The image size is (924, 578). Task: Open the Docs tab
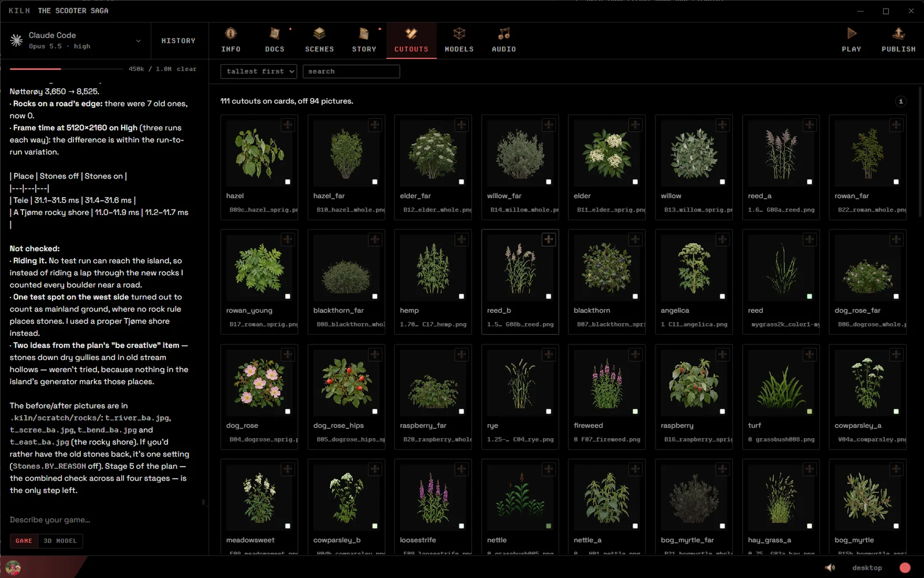pyautogui.click(x=275, y=40)
